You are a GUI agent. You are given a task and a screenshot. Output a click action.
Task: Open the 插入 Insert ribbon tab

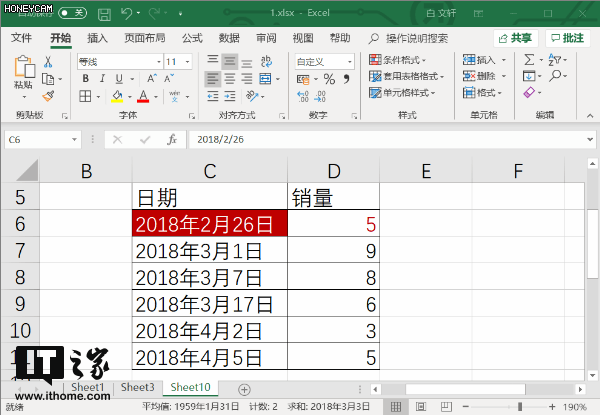coord(97,38)
